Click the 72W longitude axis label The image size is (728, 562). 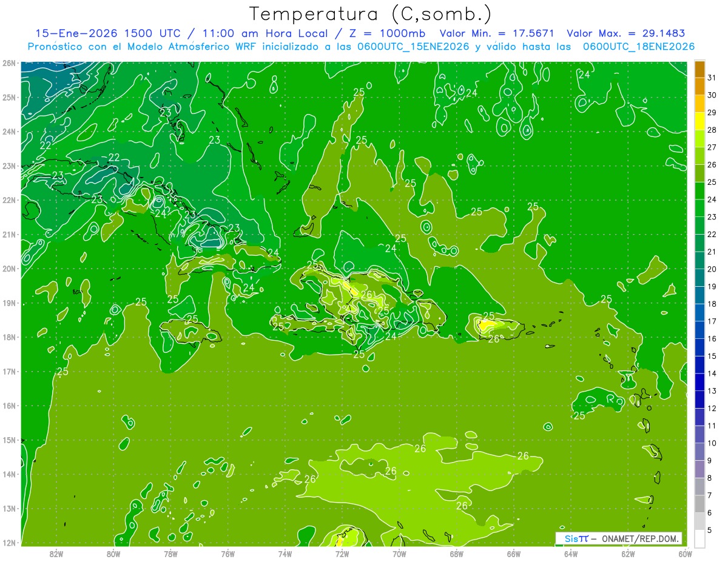point(342,554)
